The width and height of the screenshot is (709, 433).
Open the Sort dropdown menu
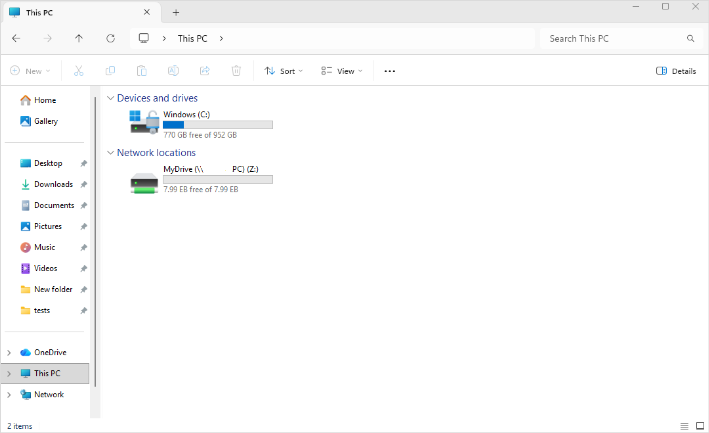click(x=284, y=71)
